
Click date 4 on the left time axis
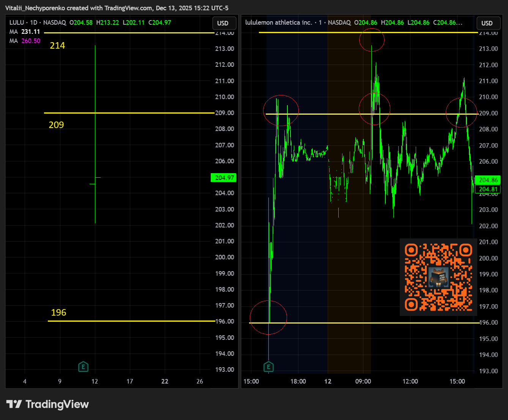coord(25,381)
